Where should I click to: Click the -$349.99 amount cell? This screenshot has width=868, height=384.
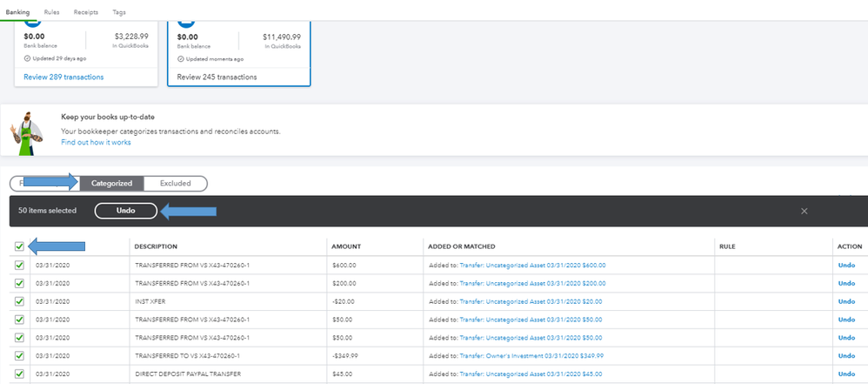point(344,356)
